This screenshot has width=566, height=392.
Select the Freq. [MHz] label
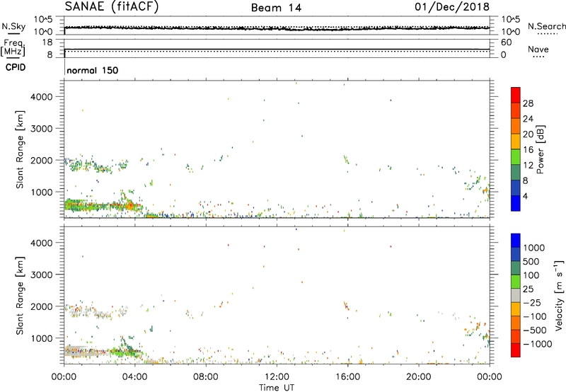[x=13, y=47]
